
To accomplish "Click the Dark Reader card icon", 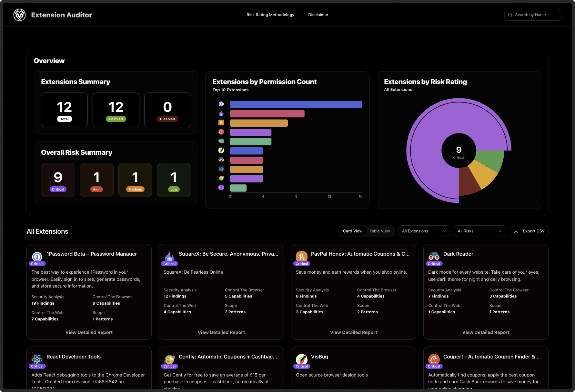I will click(x=434, y=257).
